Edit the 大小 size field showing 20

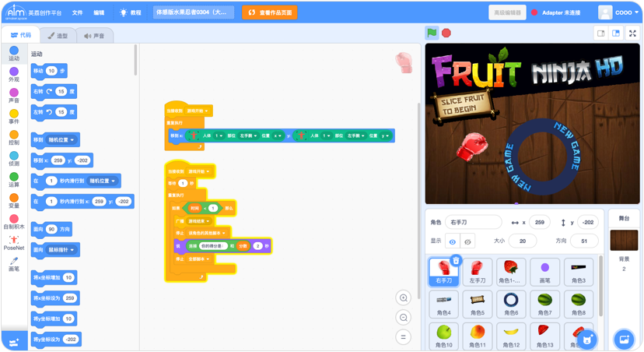click(523, 241)
